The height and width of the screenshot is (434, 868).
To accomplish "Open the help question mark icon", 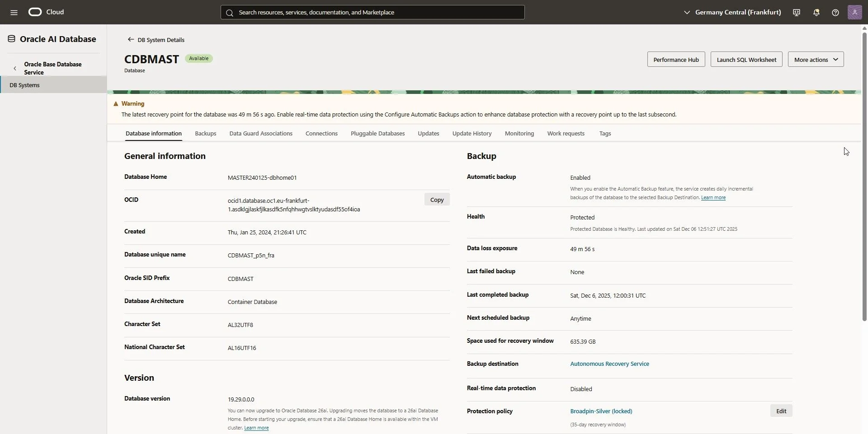I will click(x=835, y=13).
